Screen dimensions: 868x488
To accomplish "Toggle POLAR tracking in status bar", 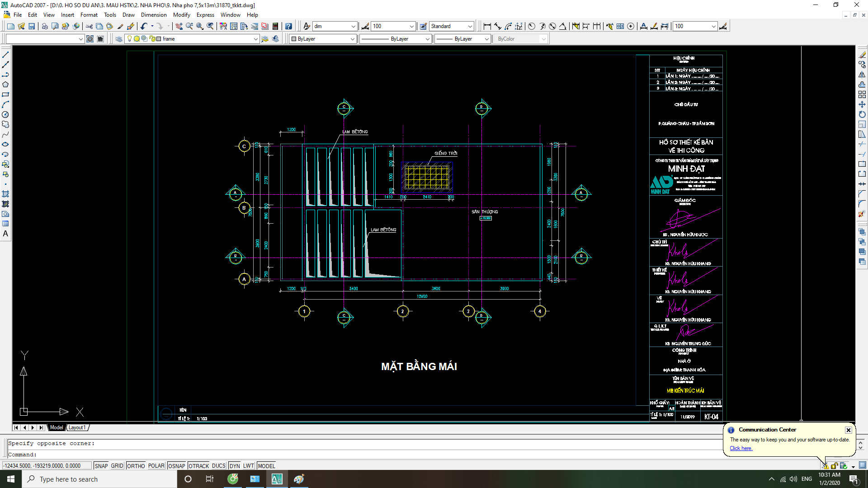I will pyautogui.click(x=156, y=466).
